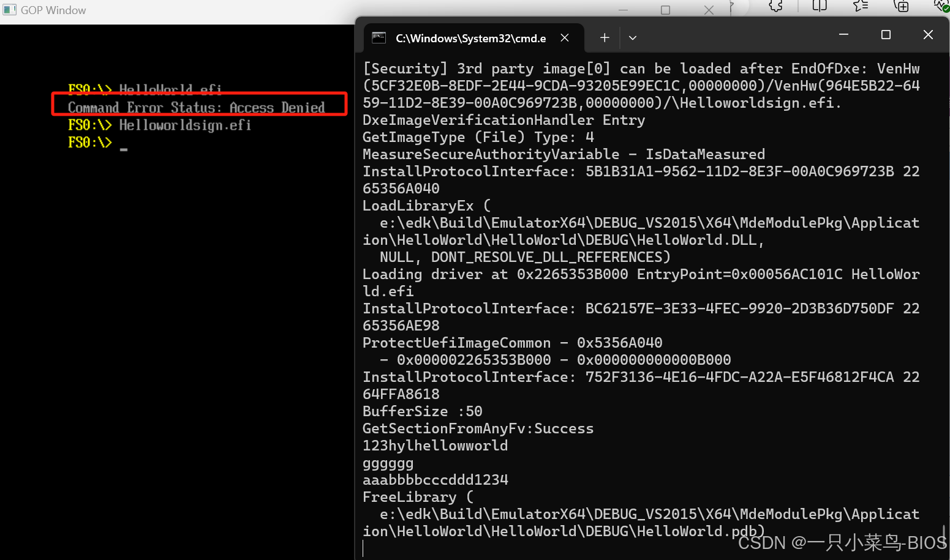Click the cmd icon on the terminal tab
Screen dimensions: 950x560
(x=379, y=38)
